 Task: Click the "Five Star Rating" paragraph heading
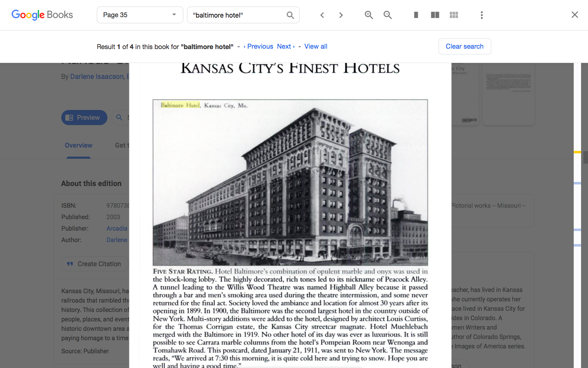tap(183, 272)
